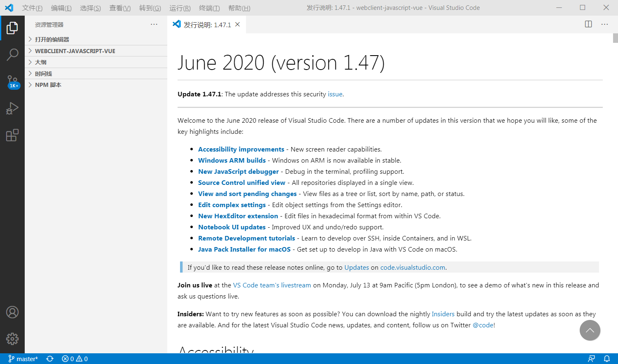Split the editor to the right
The height and width of the screenshot is (364, 618).
tap(588, 24)
